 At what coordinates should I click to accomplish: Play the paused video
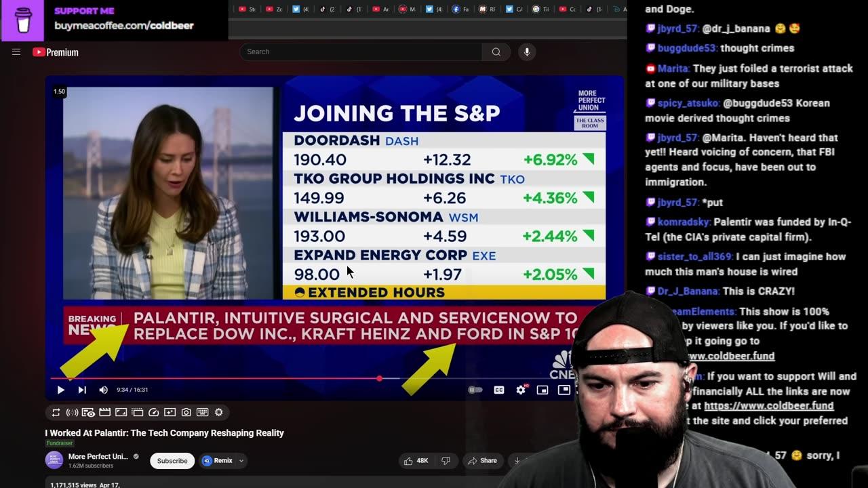pos(60,390)
